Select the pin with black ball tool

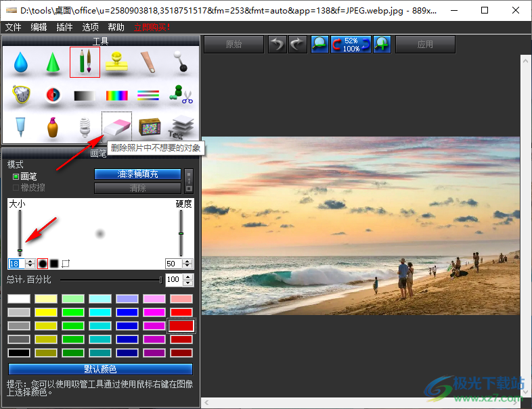[x=180, y=62]
